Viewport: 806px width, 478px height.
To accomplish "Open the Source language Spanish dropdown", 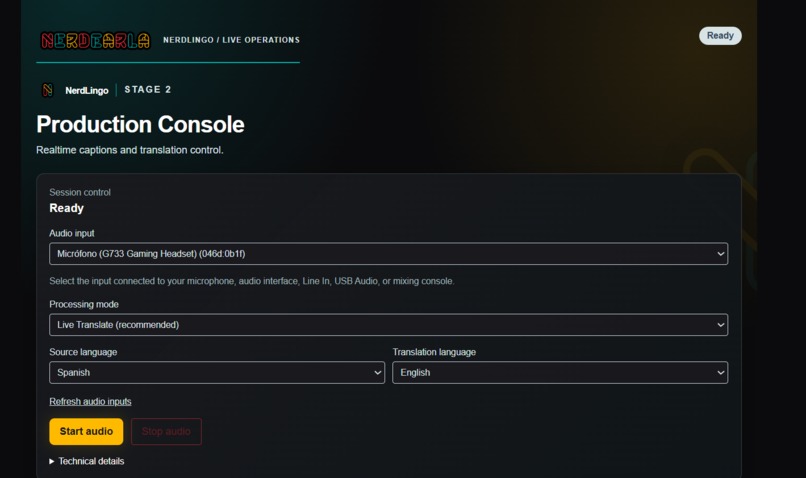I will (x=217, y=373).
